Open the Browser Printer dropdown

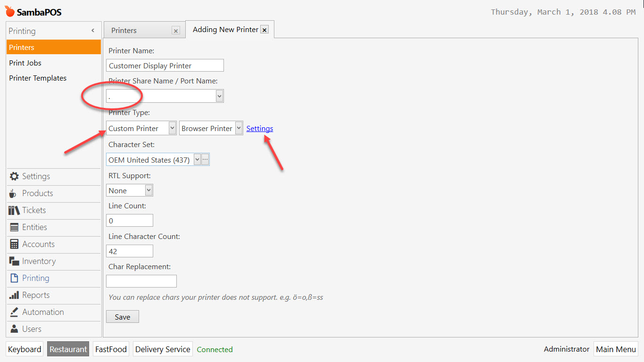coord(239,128)
